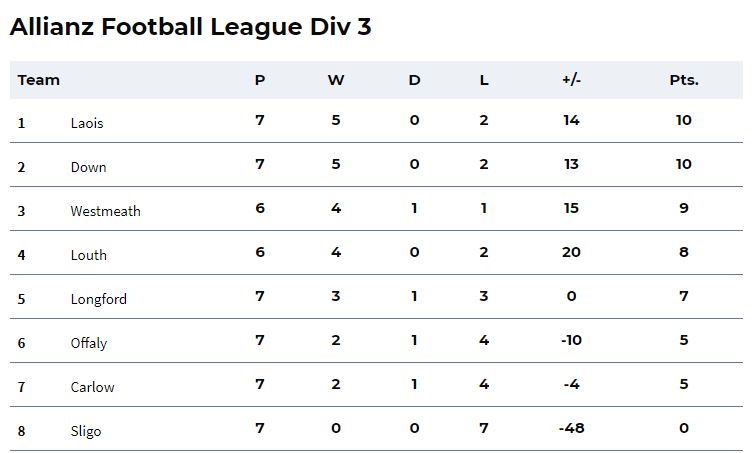Click the Offaly team name
Viewport: 753px width, 453px height.
click(x=89, y=343)
